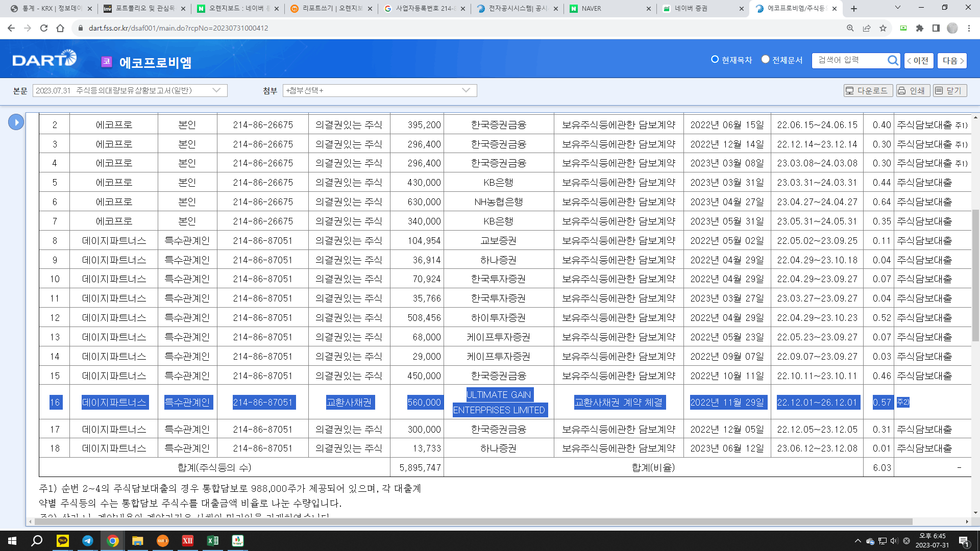Click 이전 previous button
The height and width of the screenshot is (551, 980).
(919, 60)
